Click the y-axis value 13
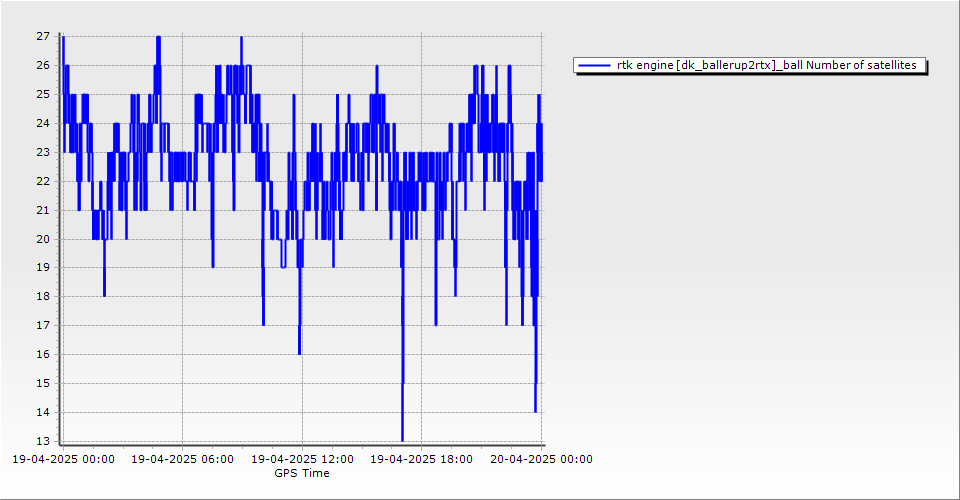 point(43,441)
